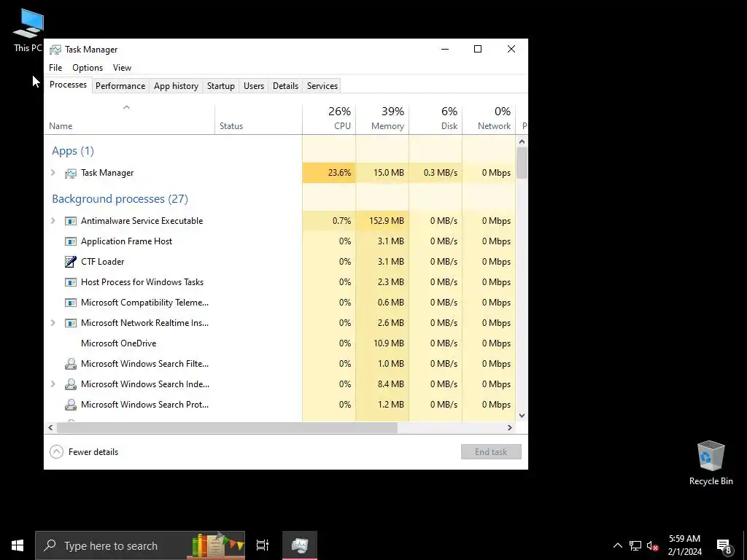Expand Microsoft Network Realtime Inspection process
This screenshot has width=747, height=560.
tap(53, 323)
